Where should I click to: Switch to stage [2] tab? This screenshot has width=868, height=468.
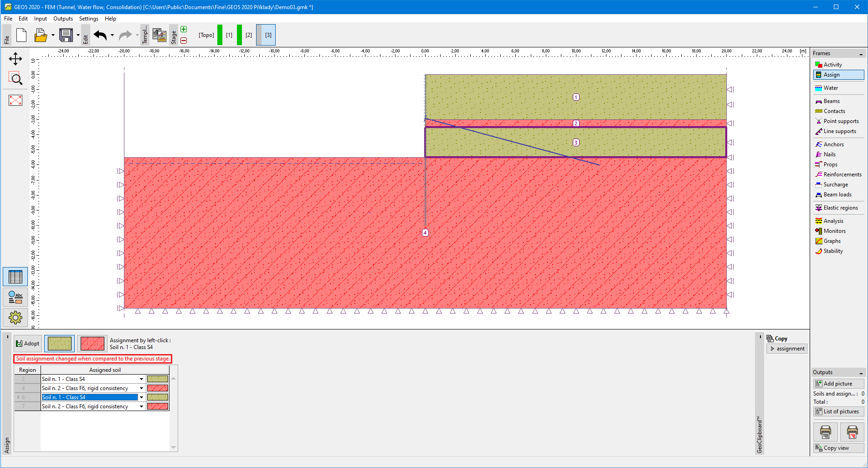pyautogui.click(x=248, y=35)
